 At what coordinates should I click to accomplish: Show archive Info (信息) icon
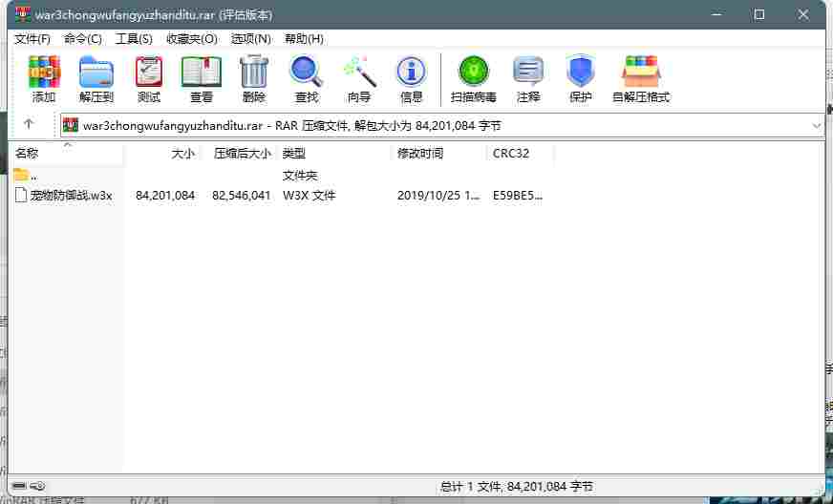(411, 73)
